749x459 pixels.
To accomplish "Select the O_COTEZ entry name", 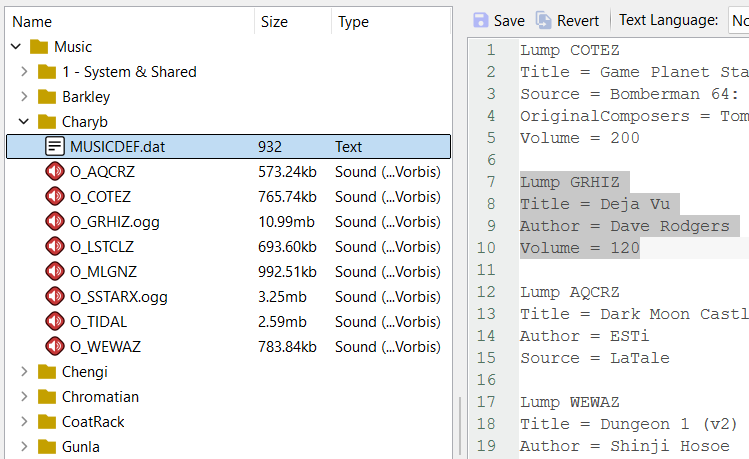I will (100, 197).
